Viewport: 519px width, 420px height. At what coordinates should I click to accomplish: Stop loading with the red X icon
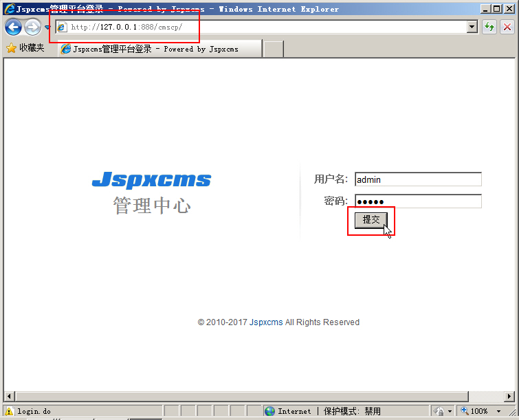[507, 27]
